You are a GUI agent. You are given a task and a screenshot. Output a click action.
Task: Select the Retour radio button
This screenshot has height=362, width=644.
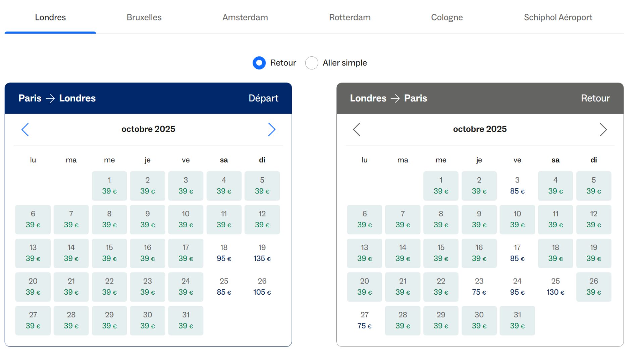point(259,63)
